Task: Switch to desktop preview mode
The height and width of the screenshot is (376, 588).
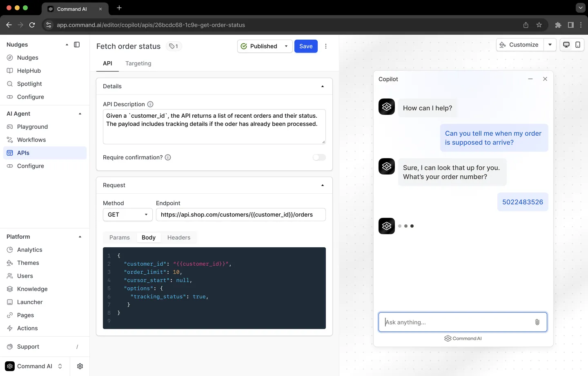Action: (x=566, y=45)
